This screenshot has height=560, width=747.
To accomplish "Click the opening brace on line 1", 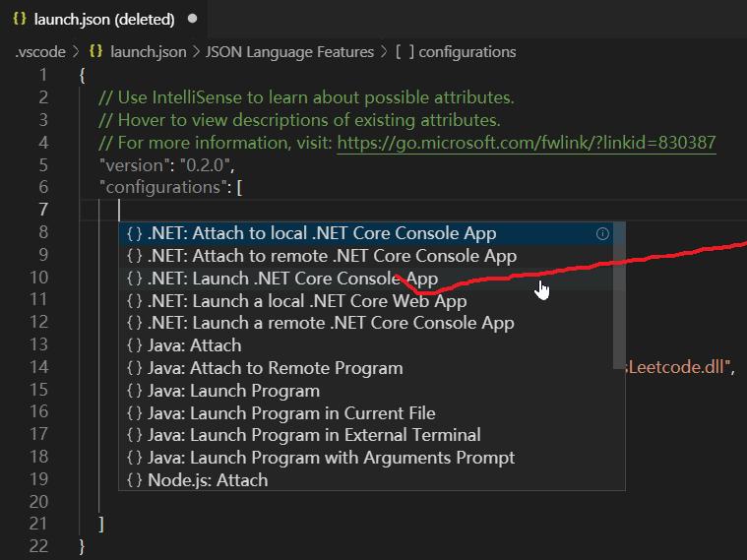I will point(83,75).
